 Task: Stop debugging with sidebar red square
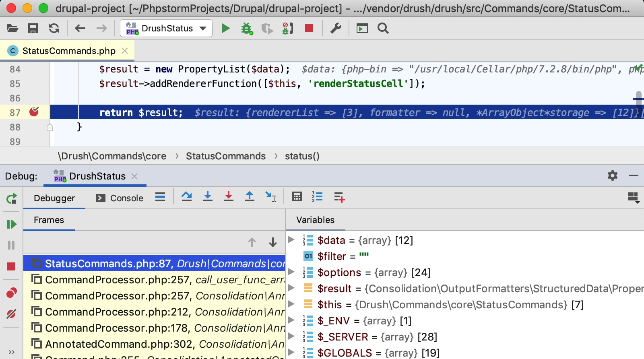click(11, 266)
